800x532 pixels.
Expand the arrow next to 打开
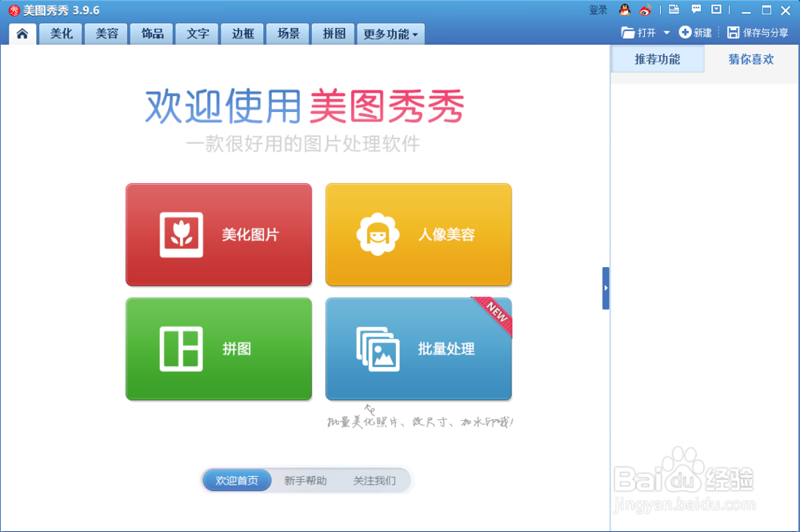(666, 33)
